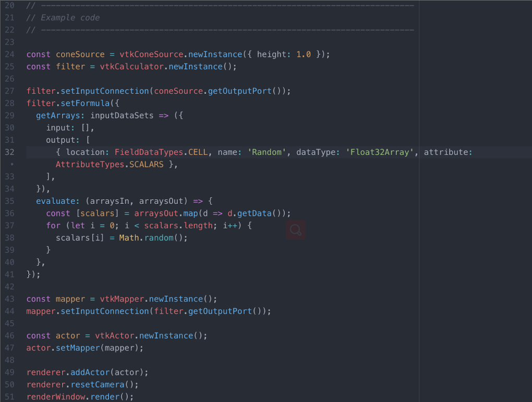Click 'inputDataSets' parameter on line 29
Screen dimensions: 532x402
pyautogui.click(x=122, y=115)
